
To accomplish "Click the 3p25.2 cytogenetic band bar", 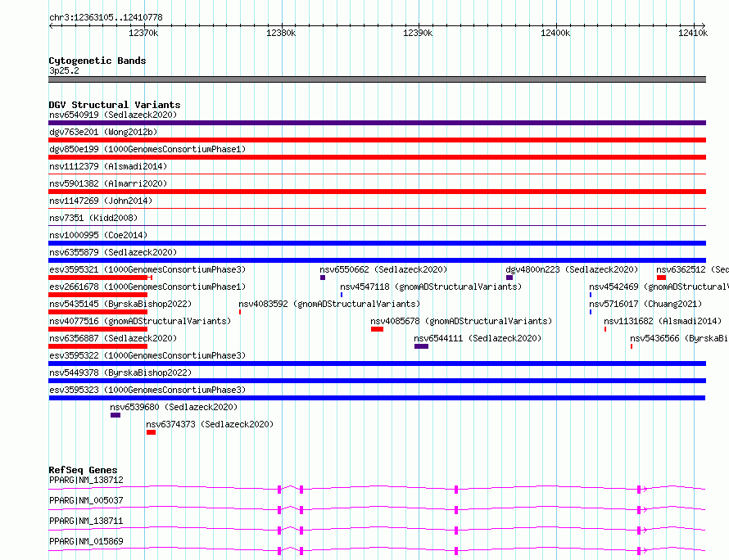I will tap(377, 79).
